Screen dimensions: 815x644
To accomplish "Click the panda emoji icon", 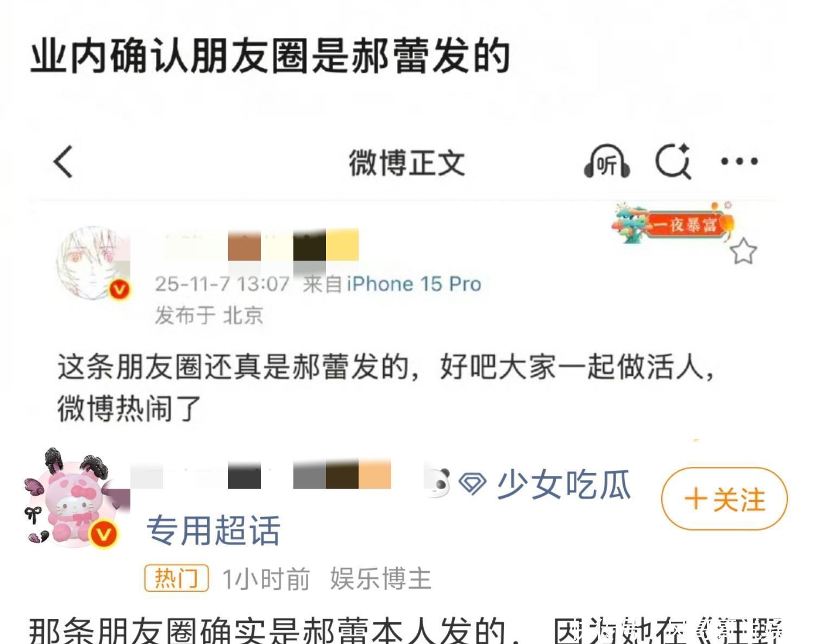I will tap(438, 482).
